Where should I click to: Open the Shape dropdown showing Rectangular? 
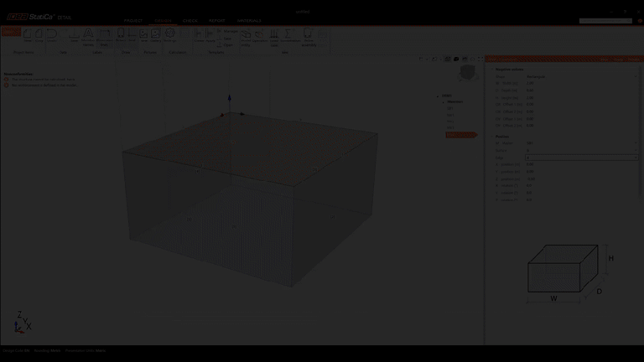pyautogui.click(x=582, y=77)
